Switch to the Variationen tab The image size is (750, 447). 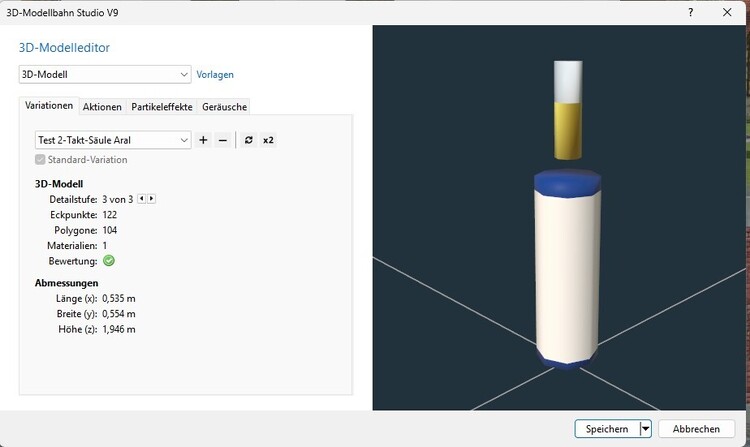click(x=49, y=106)
